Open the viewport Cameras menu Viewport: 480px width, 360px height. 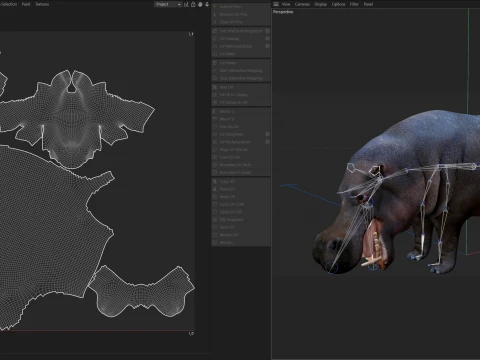coord(302,4)
